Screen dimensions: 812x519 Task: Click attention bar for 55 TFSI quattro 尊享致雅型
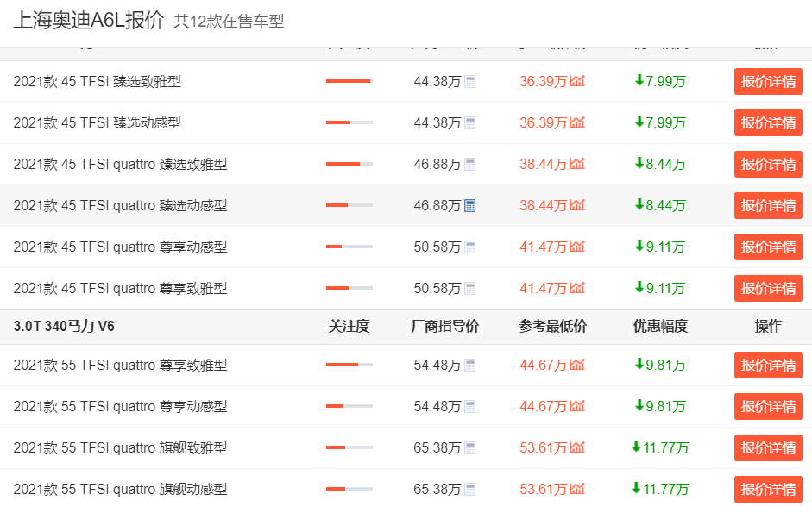349,365
